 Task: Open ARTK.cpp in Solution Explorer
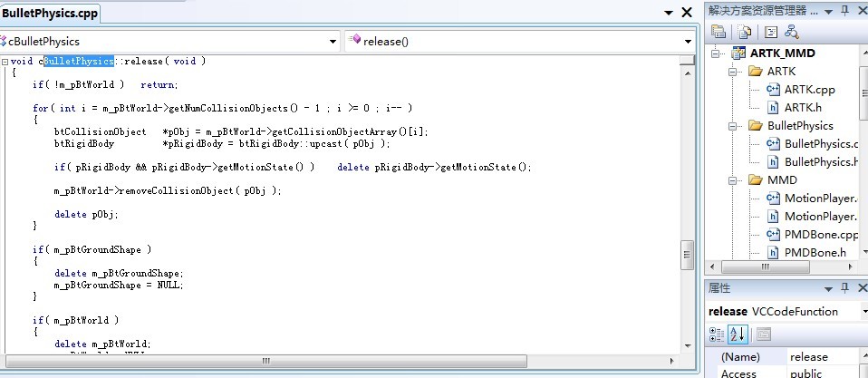pos(809,90)
